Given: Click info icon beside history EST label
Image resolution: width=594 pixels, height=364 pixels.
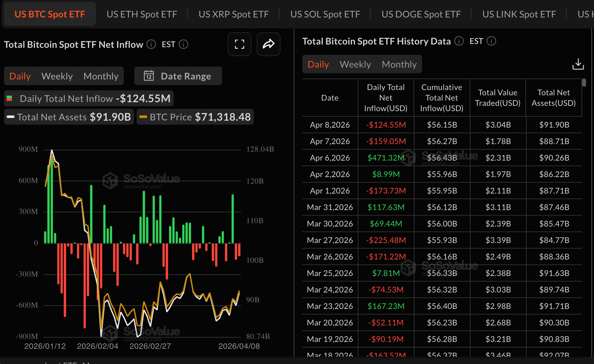Looking at the screenshot, I should (x=491, y=41).
